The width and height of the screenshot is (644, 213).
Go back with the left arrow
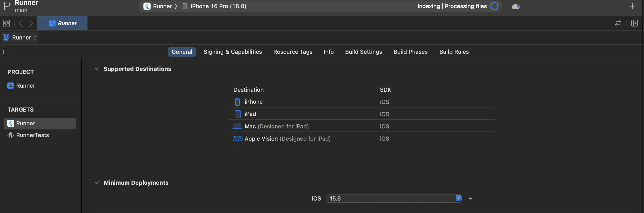pyautogui.click(x=21, y=23)
